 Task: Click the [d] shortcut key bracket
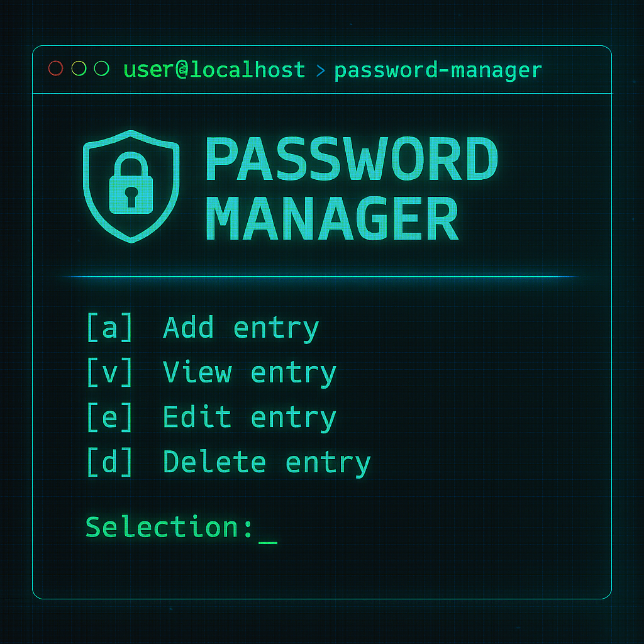[x=110, y=463]
